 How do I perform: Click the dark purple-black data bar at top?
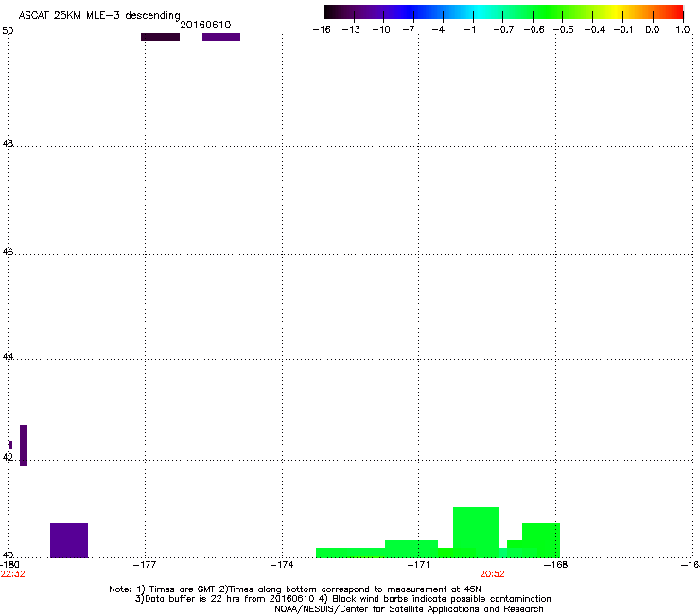click(160, 37)
